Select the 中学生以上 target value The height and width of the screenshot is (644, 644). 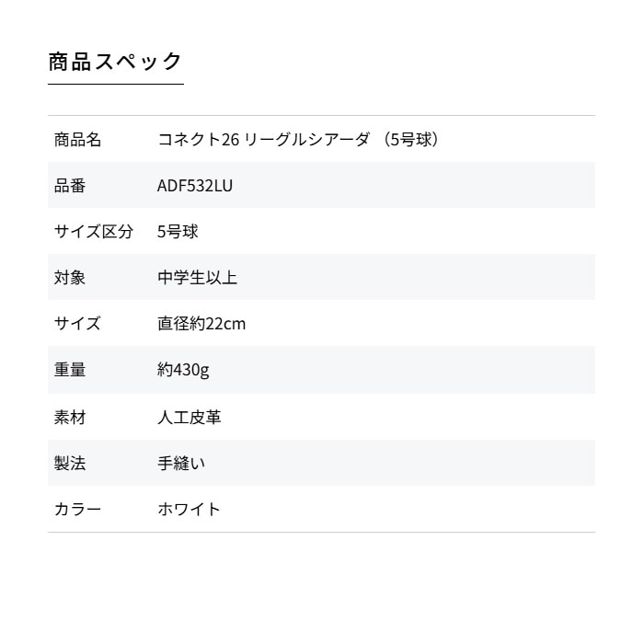[197, 278]
